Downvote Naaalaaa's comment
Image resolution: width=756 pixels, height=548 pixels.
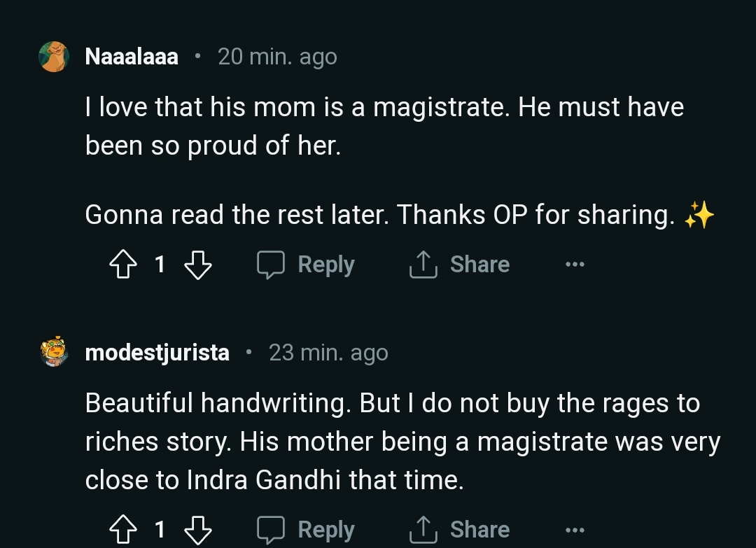[197, 265]
